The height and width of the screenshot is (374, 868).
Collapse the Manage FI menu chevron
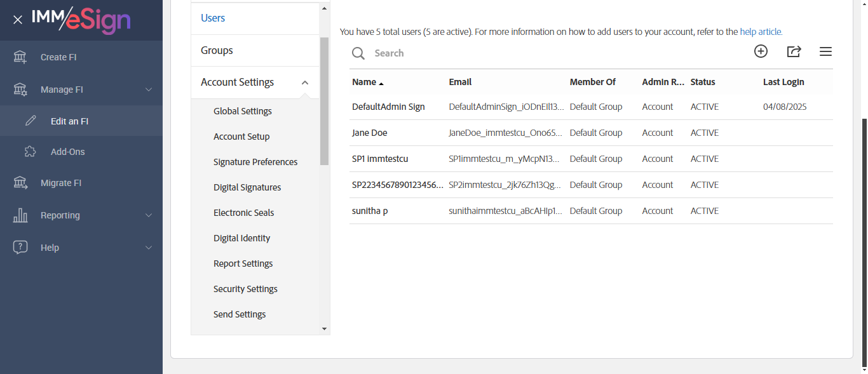click(x=149, y=90)
